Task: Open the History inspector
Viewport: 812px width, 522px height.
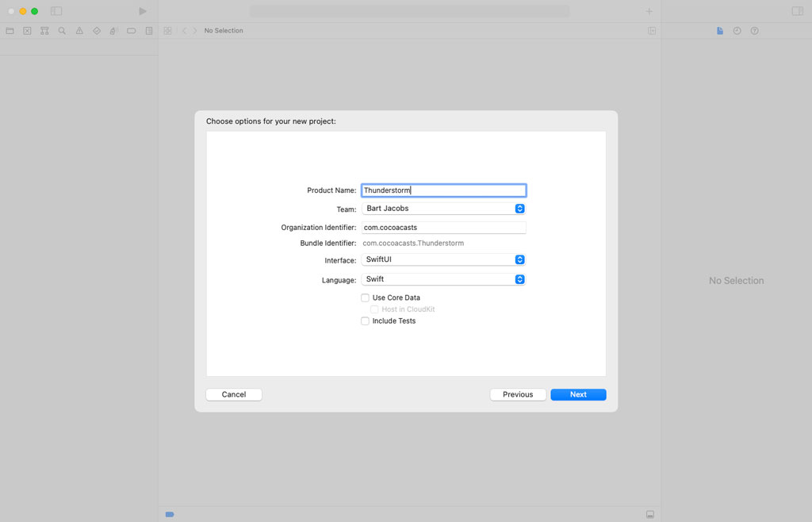Action: (x=737, y=30)
